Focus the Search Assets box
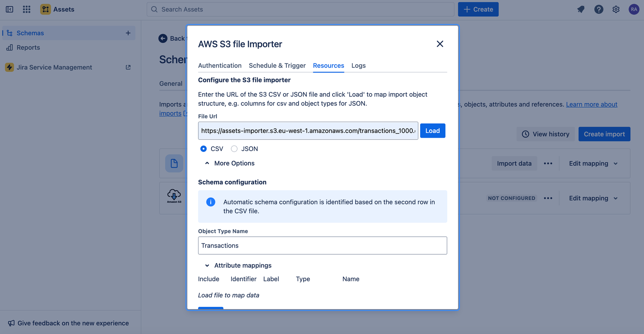 [x=300, y=9]
